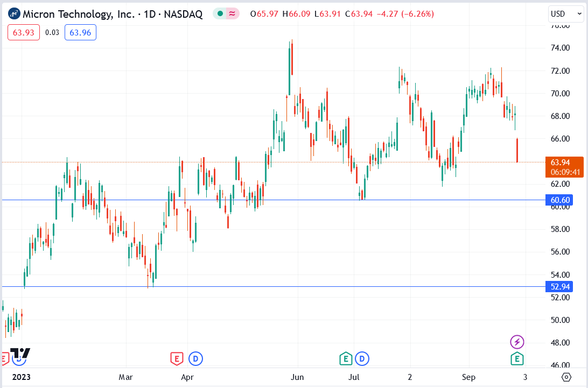Click the 0.03 spread value
Image resolution: width=588 pixels, height=388 pixels.
pyautogui.click(x=52, y=33)
